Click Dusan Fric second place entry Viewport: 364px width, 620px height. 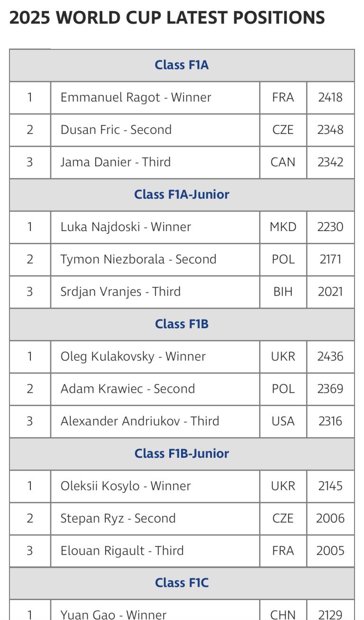click(x=116, y=130)
